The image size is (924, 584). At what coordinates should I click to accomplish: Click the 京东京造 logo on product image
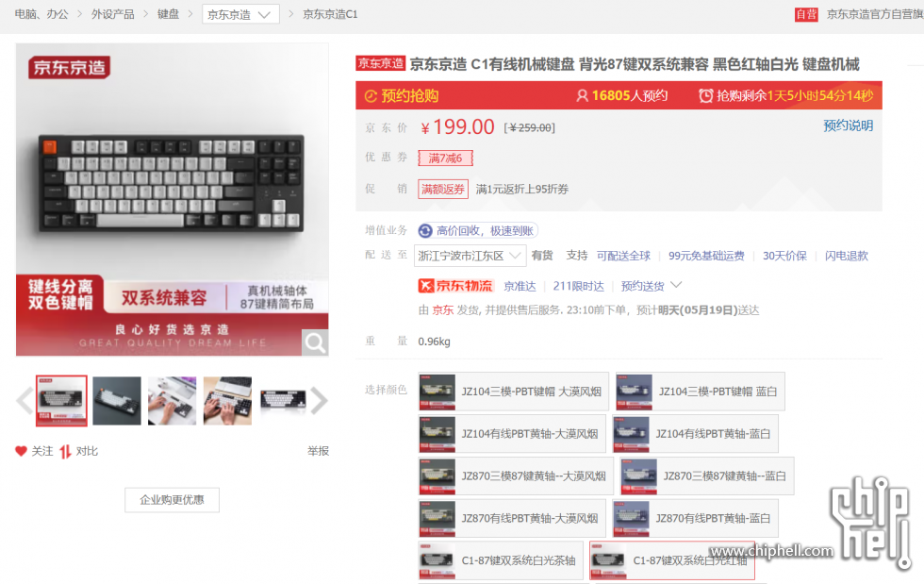point(69,67)
